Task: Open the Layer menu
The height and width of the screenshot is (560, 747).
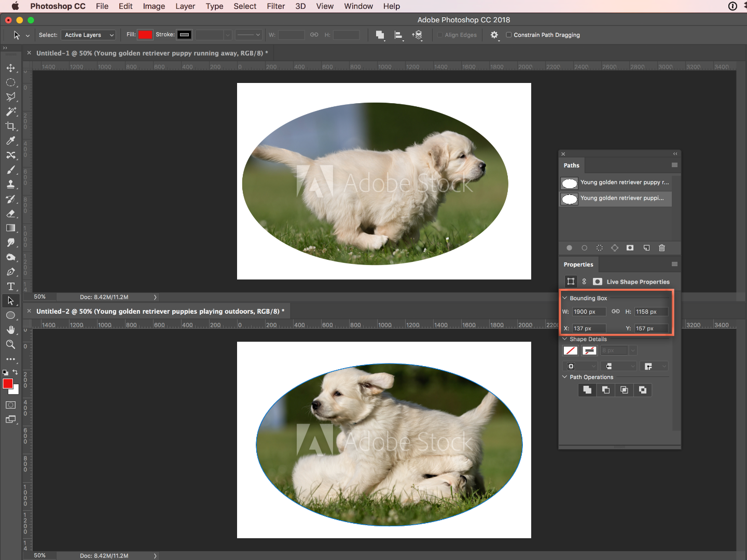Action: tap(185, 6)
